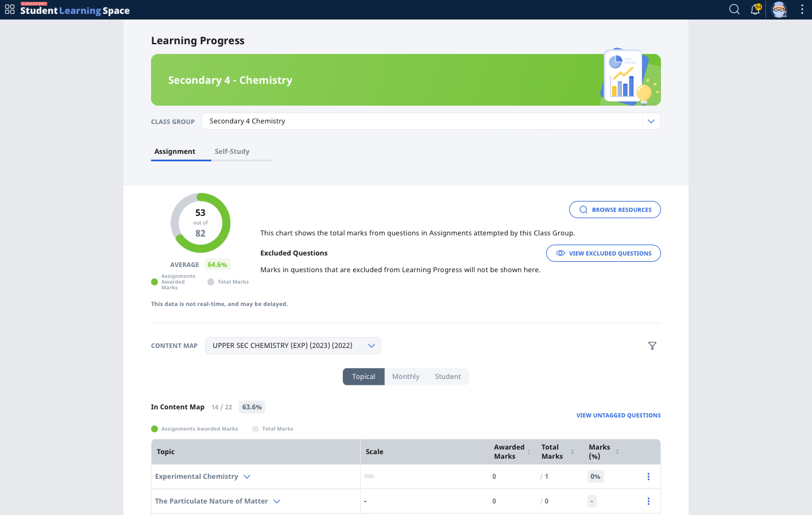812x515 pixels.
Task: Open the profile avatar menu
Action: 779,9
